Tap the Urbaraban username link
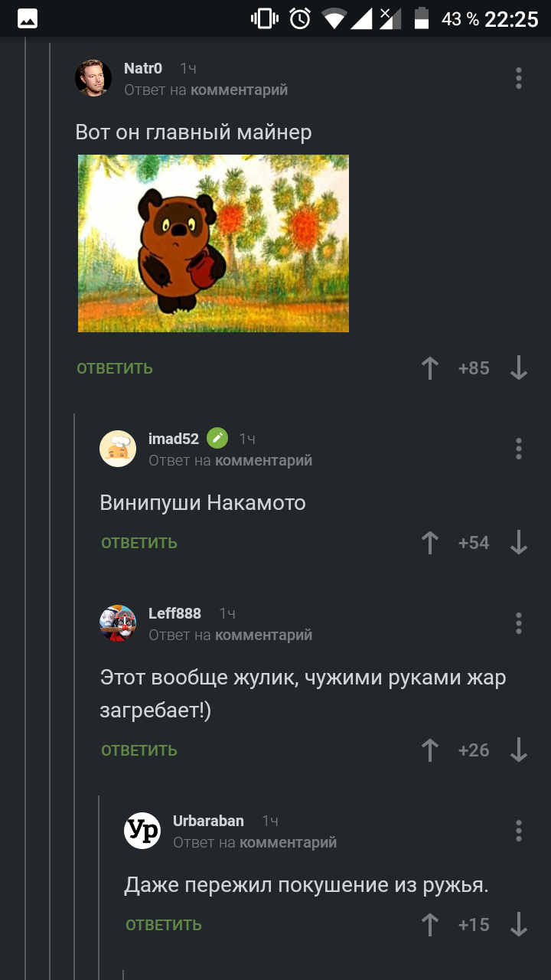The image size is (551, 980). [208, 821]
